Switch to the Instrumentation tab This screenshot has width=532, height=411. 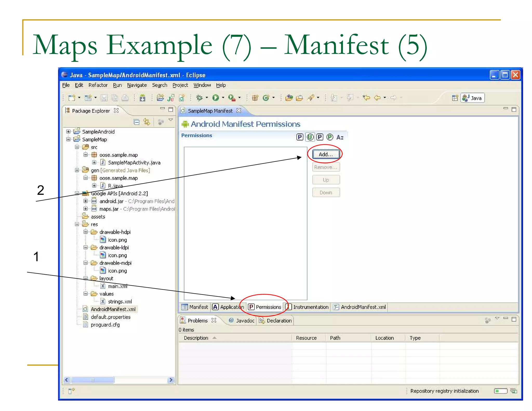pyautogui.click(x=307, y=307)
